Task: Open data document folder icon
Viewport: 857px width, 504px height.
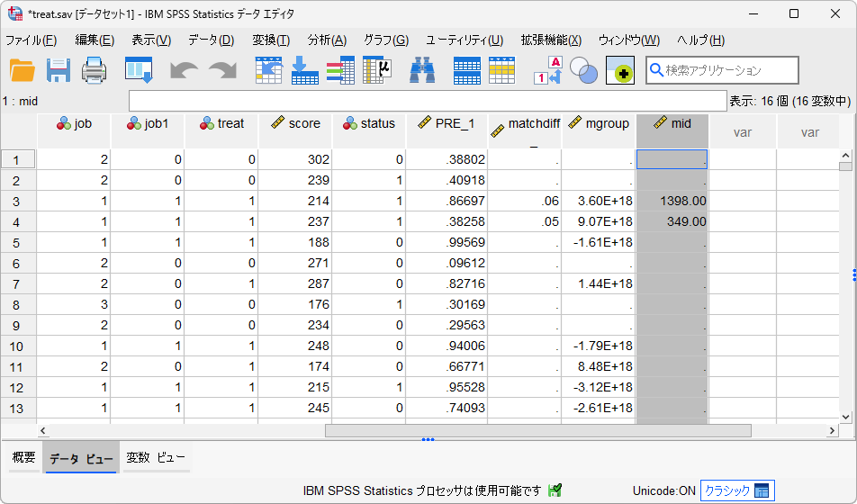Action: point(23,70)
